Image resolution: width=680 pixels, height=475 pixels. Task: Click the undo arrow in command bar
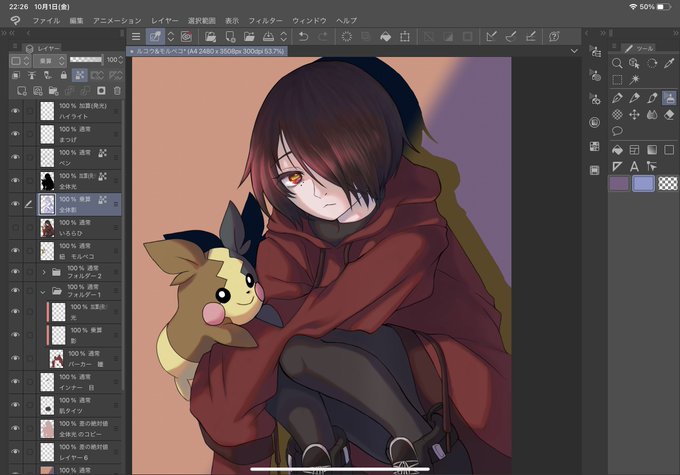(x=304, y=37)
